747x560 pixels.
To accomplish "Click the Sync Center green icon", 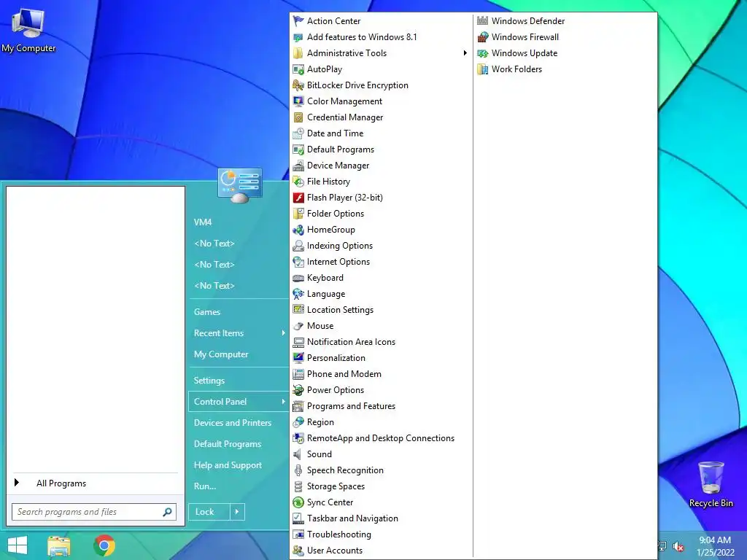I will [298, 502].
